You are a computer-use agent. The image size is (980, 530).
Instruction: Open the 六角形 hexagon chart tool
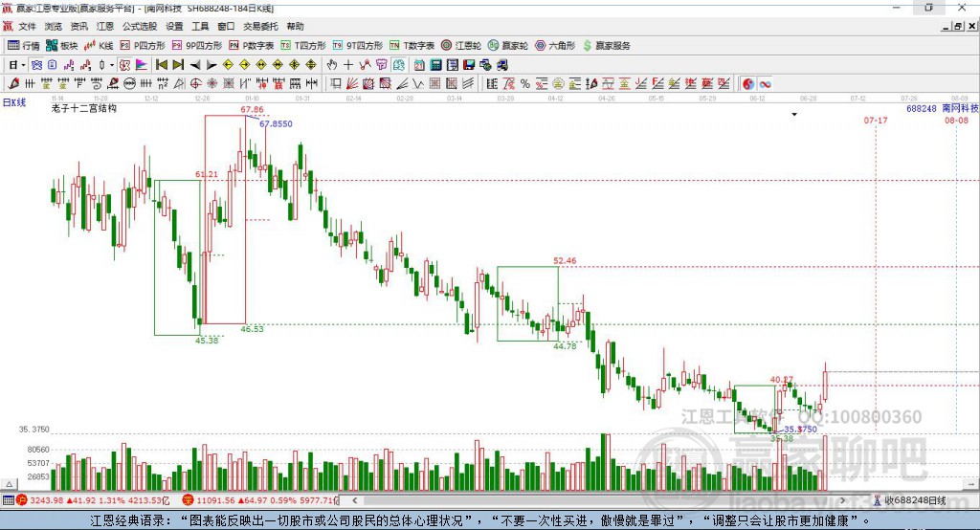point(555,46)
